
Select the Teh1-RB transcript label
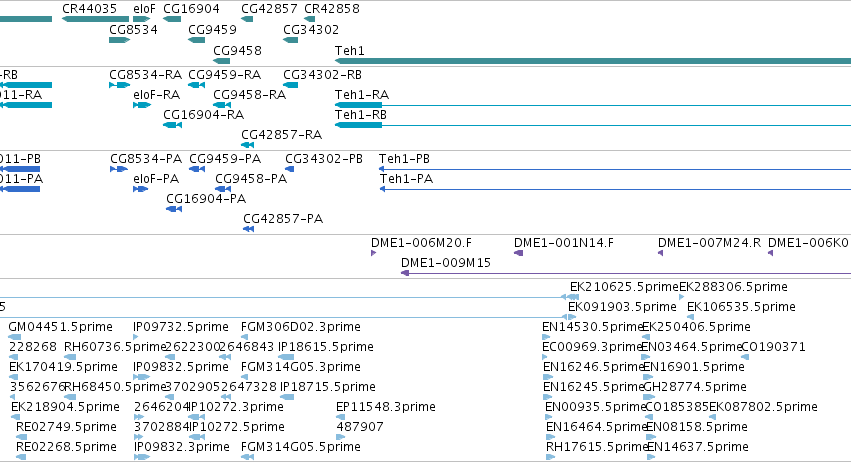point(361,115)
